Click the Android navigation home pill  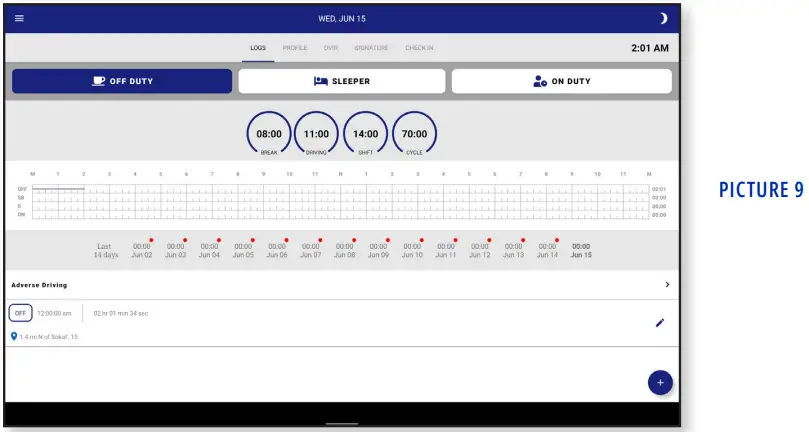[342, 424]
